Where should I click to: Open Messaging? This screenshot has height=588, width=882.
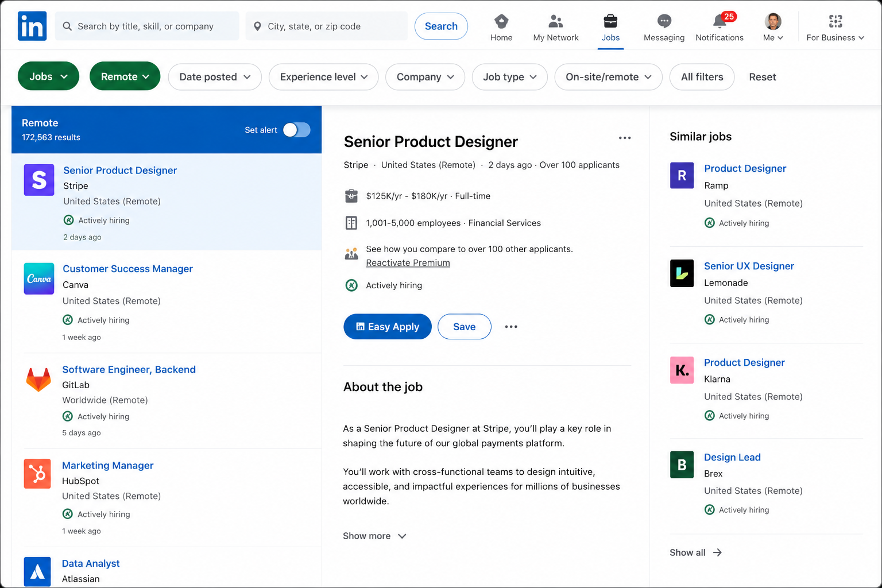click(664, 28)
